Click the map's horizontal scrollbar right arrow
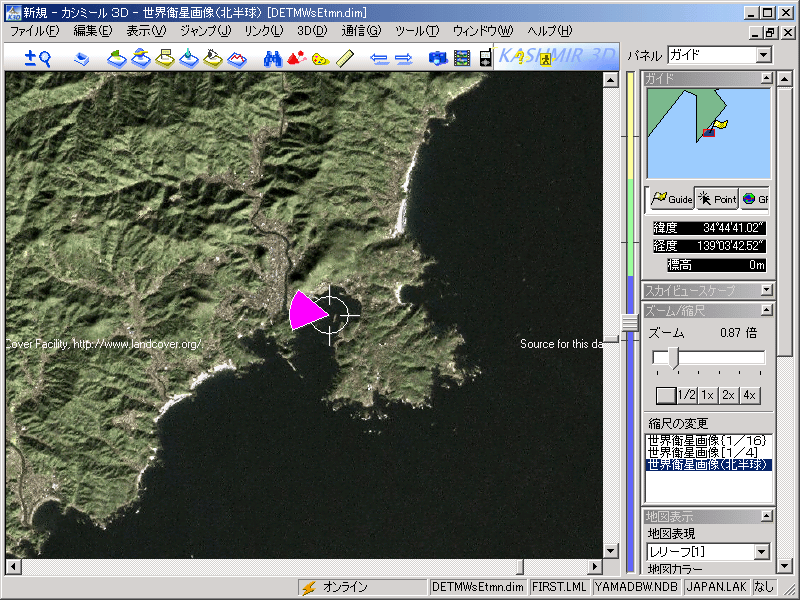Screen dimensions: 800x600 pos(594,566)
